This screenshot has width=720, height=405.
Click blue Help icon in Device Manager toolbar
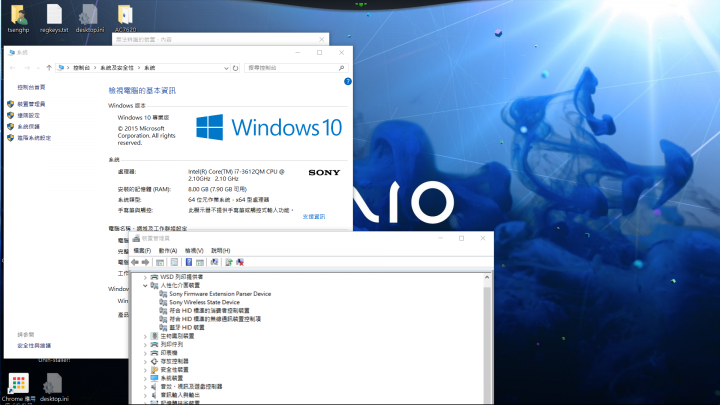(x=189, y=262)
